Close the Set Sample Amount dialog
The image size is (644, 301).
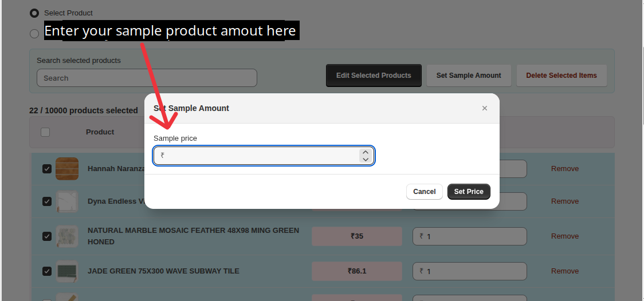coord(485,108)
